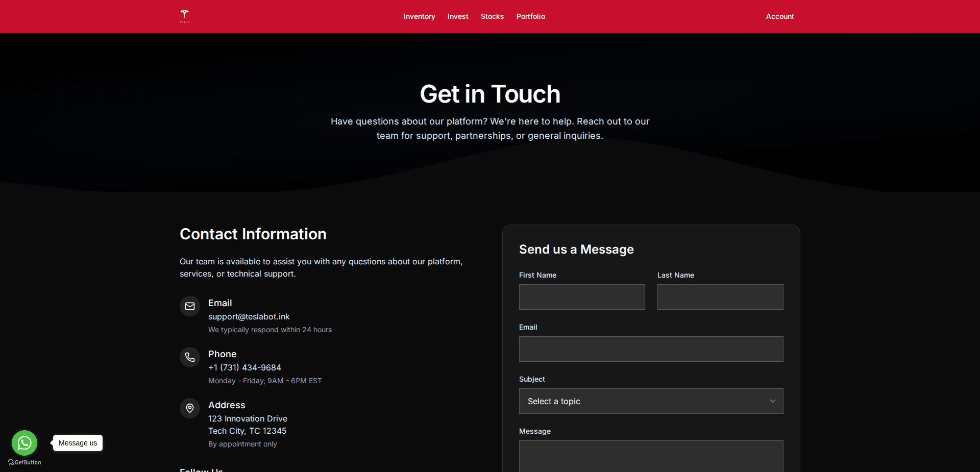980x472 pixels.
Task: Navigate to the Invest section
Action: 457,16
